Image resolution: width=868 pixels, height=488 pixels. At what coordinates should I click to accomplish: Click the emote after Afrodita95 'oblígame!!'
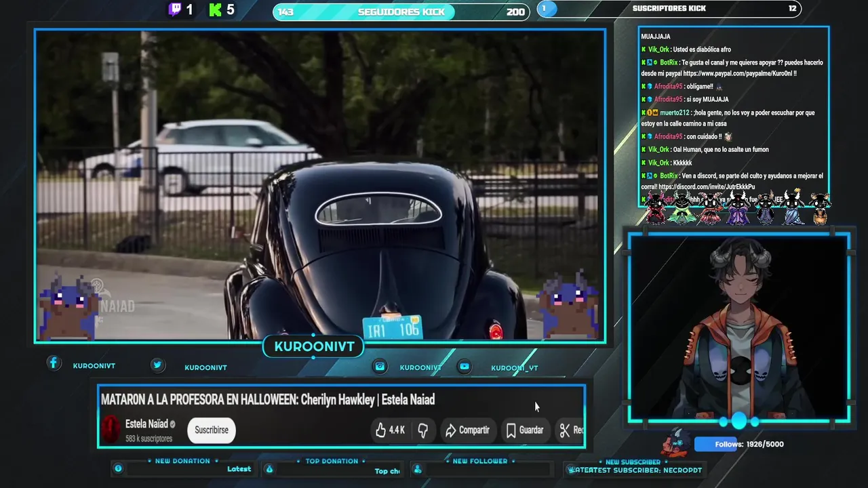[719, 87]
